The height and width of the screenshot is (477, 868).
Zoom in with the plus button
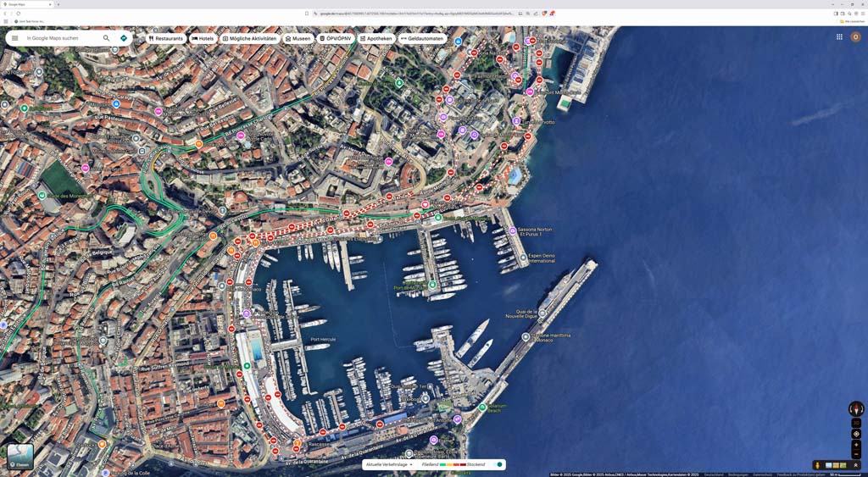point(856,445)
